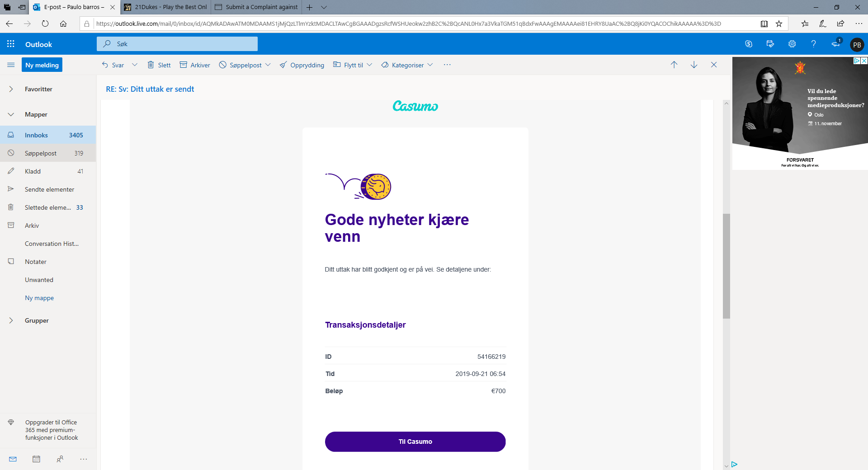Image resolution: width=868 pixels, height=470 pixels.
Task: Open the reading view book icon
Action: [764, 23]
